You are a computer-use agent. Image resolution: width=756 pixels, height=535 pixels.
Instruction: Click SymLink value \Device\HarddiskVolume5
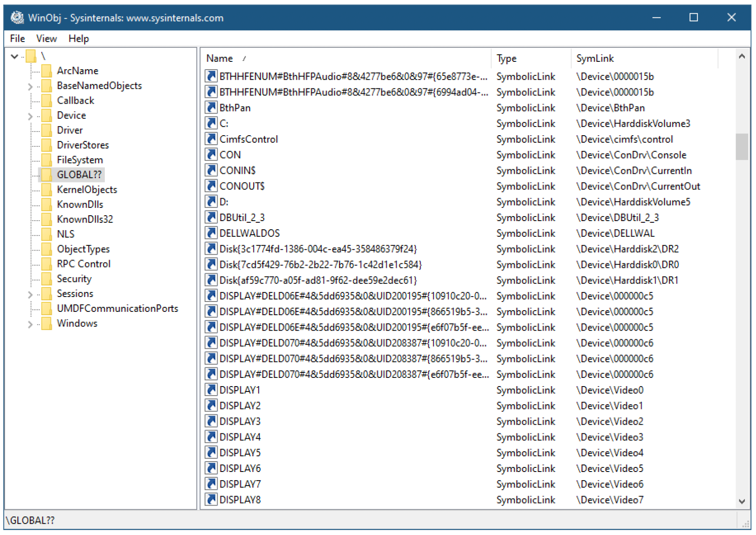[x=633, y=202]
